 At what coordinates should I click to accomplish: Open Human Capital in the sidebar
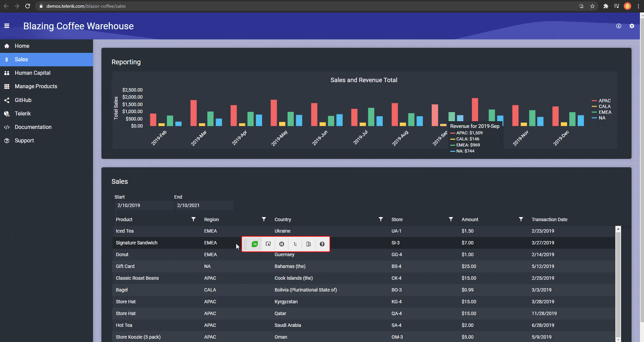[x=47, y=73]
